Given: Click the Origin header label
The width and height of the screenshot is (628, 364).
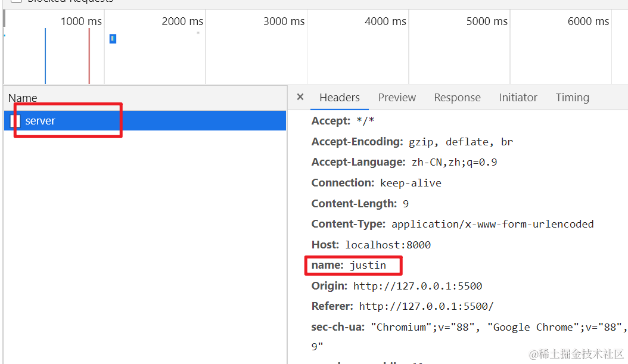Looking at the screenshot, I should click(329, 285).
